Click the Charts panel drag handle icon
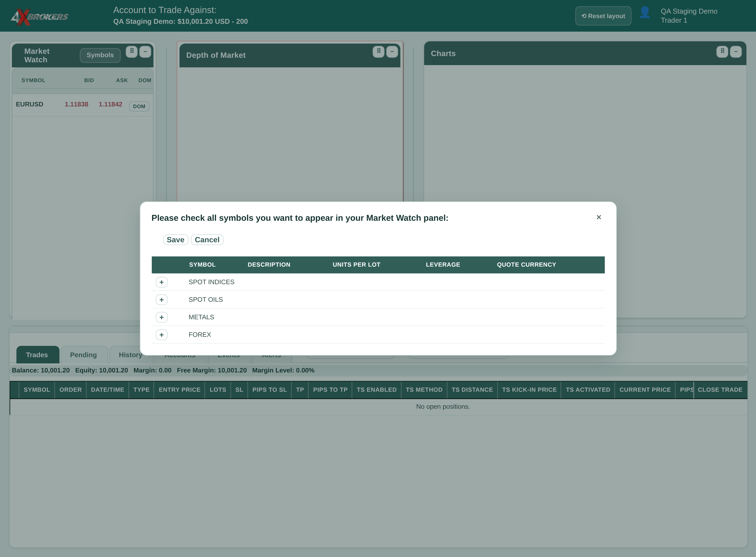This screenshot has height=557, width=756. pyautogui.click(x=722, y=51)
